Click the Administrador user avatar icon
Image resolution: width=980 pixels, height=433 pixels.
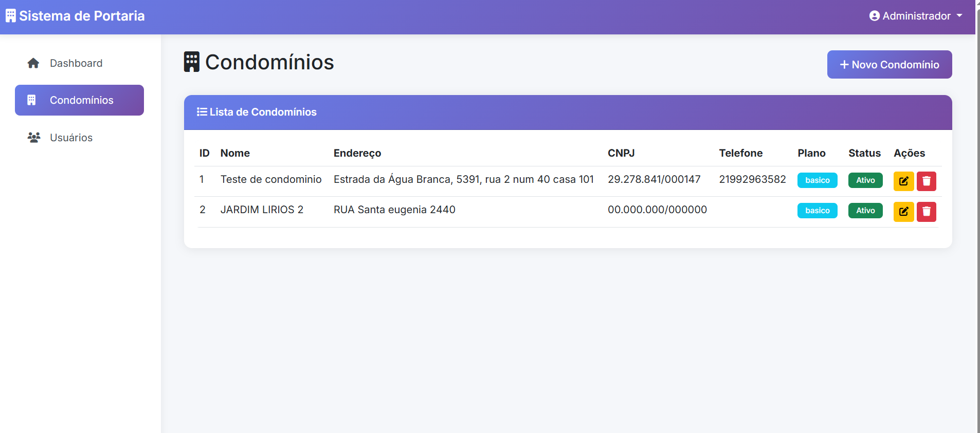click(874, 16)
